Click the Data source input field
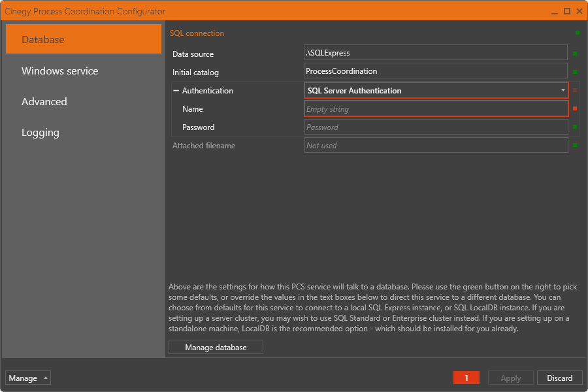The width and height of the screenshot is (588, 392). pos(436,52)
